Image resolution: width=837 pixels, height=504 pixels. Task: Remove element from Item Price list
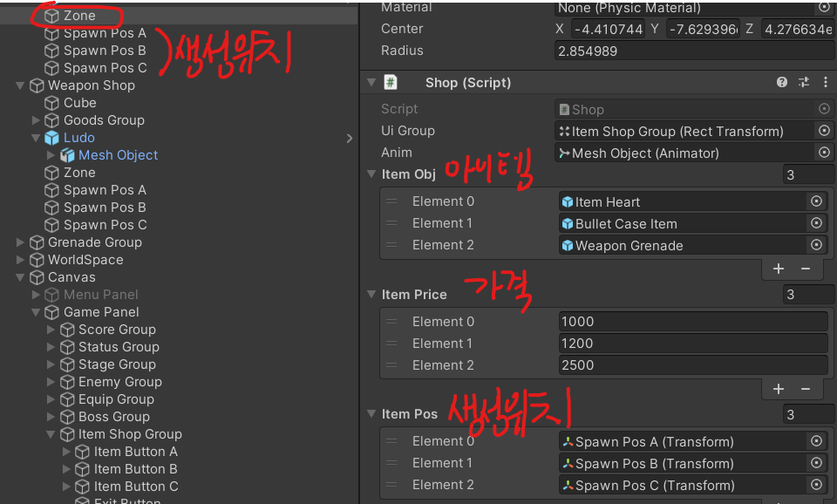[x=806, y=389]
